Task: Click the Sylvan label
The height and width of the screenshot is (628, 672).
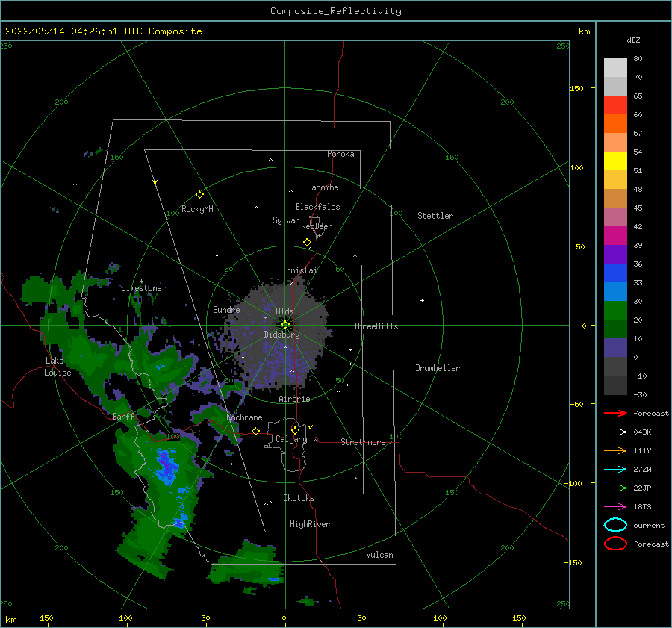Action: coord(286,220)
